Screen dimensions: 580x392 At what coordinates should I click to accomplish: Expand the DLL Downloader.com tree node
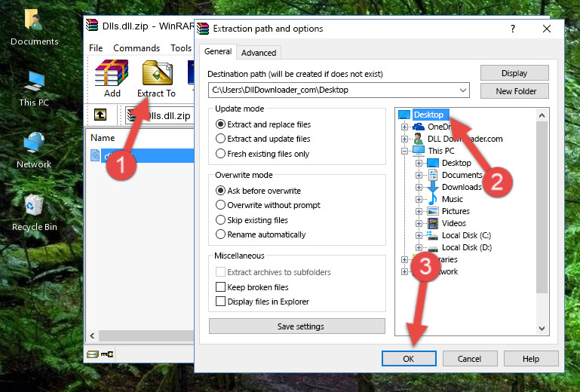404,139
